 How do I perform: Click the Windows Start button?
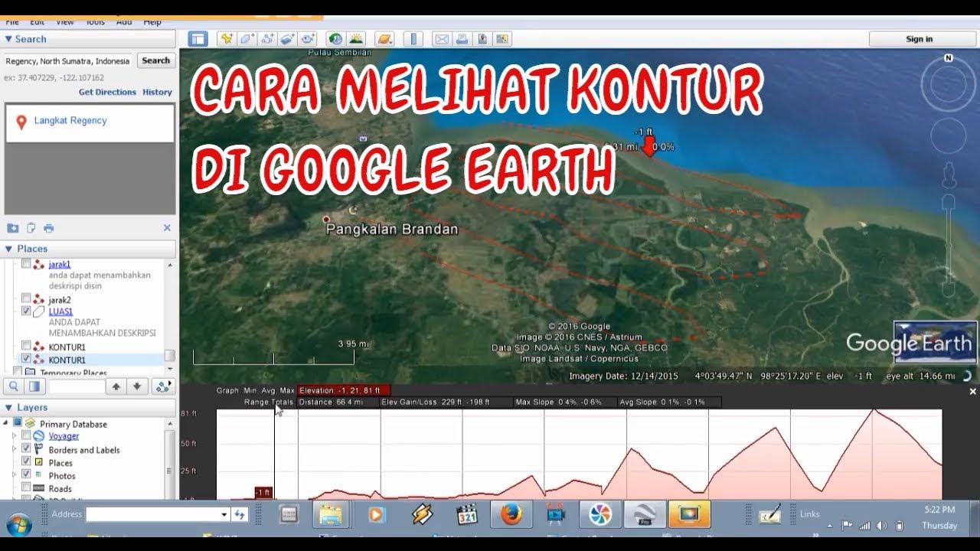pos(19,523)
